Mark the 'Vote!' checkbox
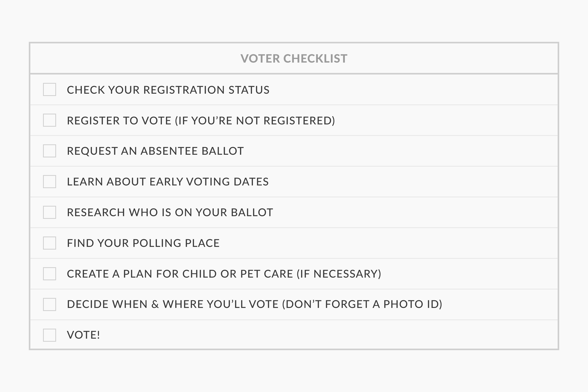 (x=50, y=335)
